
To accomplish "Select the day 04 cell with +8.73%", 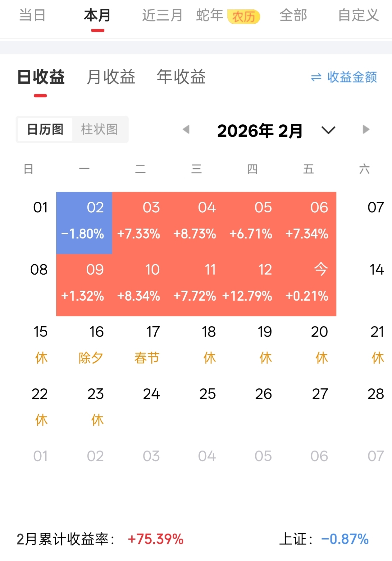I will click(x=196, y=223).
